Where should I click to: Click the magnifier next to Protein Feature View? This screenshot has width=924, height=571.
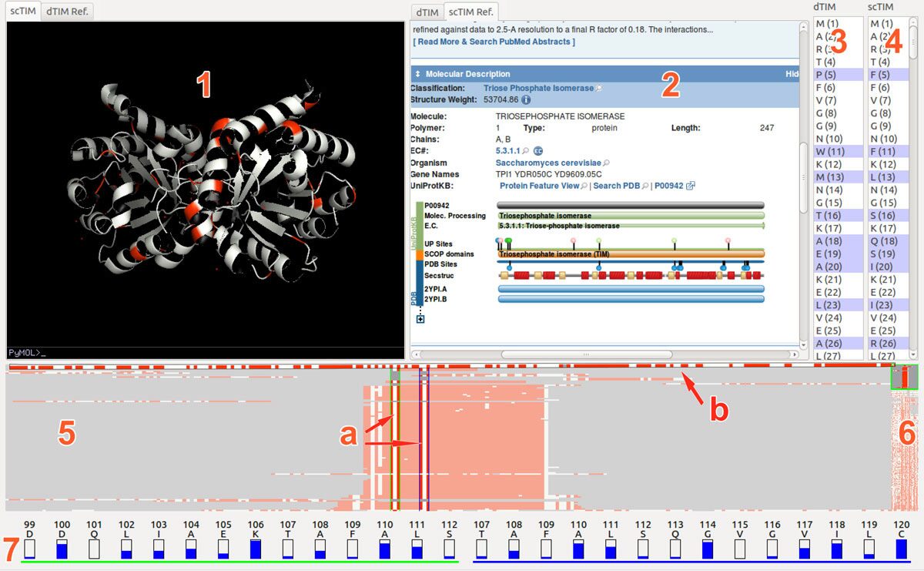582,186
